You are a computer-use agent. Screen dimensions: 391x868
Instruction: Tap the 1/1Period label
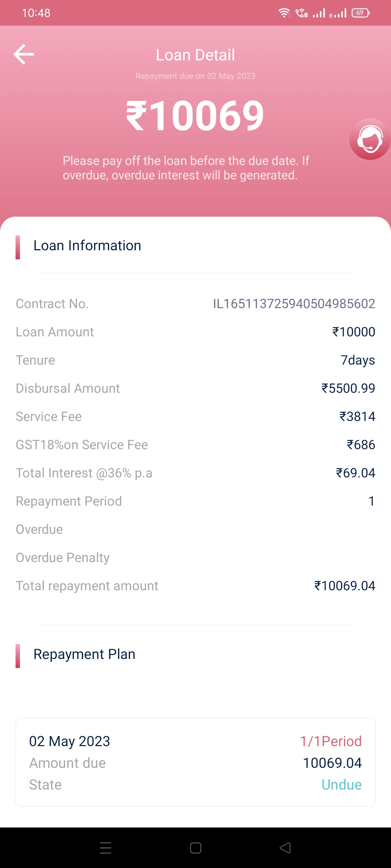[331, 741]
